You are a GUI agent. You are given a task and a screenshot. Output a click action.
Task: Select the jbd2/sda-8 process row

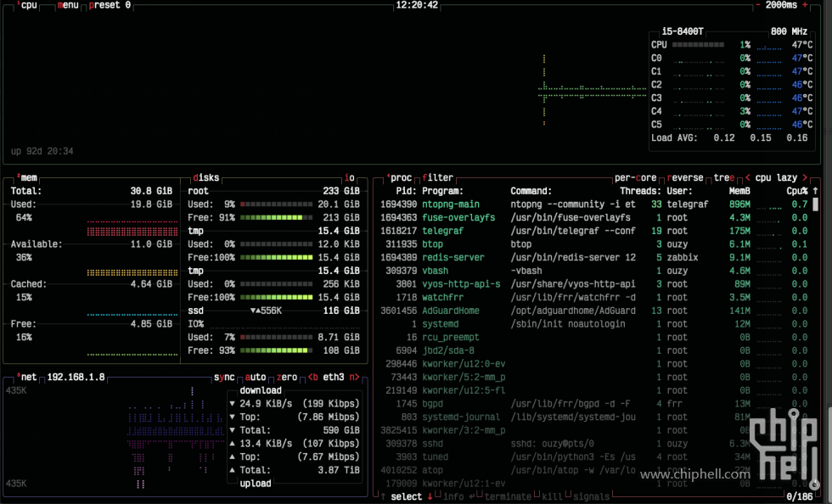(593, 350)
